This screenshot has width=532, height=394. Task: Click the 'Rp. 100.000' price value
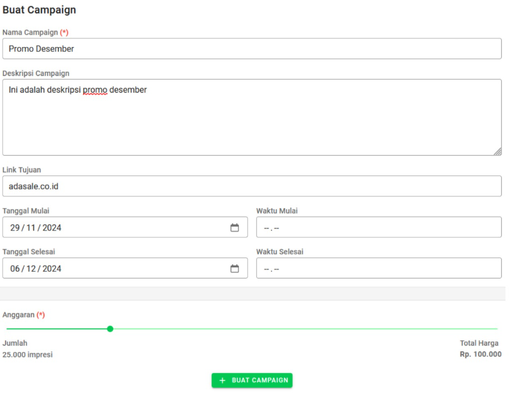click(481, 354)
